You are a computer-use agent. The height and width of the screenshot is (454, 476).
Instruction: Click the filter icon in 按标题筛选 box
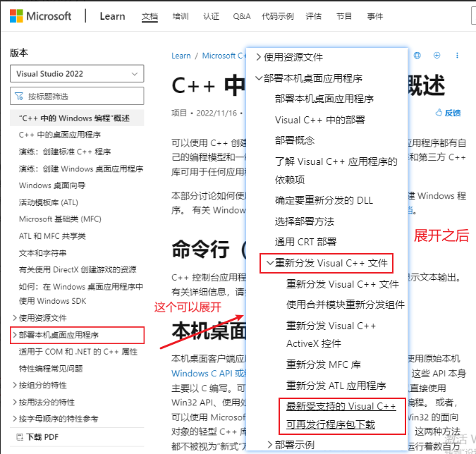(19, 96)
